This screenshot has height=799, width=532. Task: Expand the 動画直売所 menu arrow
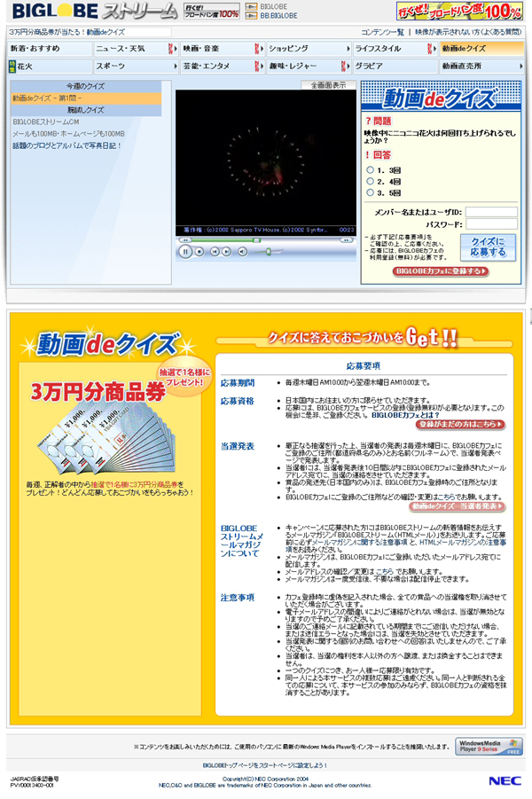point(520,67)
